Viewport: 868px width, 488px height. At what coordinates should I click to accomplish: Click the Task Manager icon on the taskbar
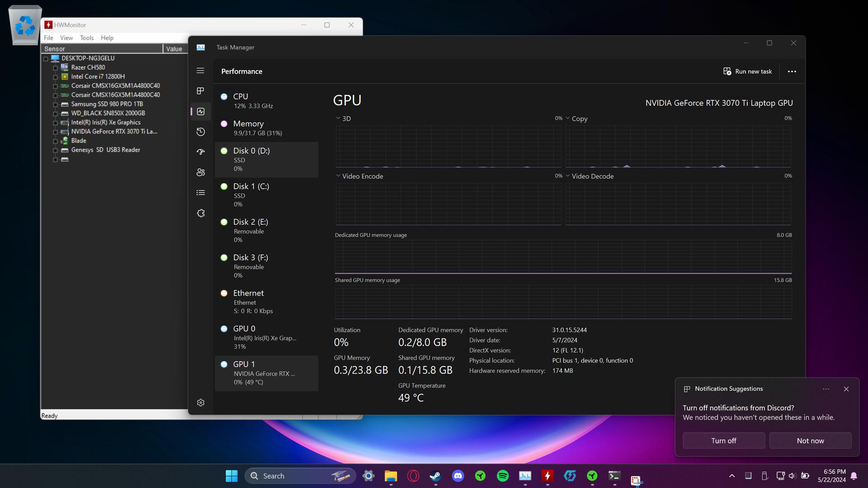point(525,476)
